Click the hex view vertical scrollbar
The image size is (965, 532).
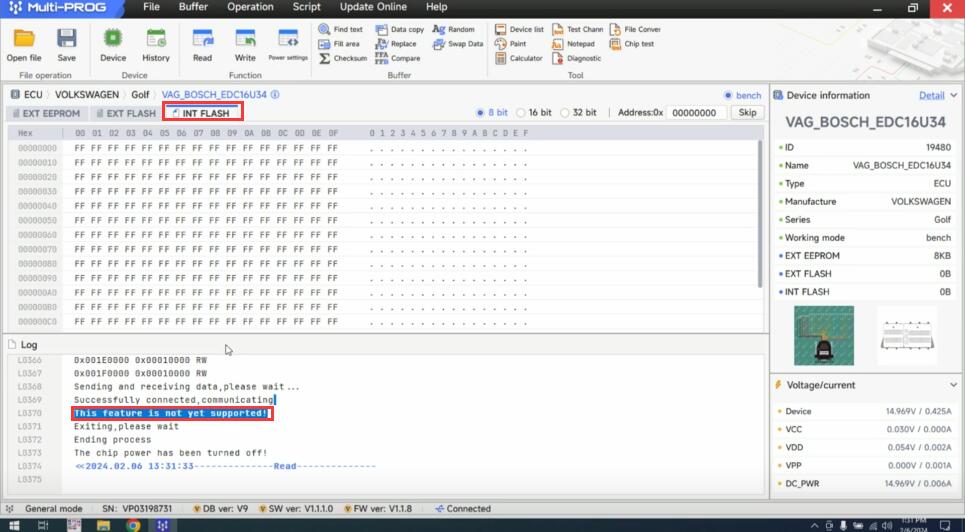(x=760, y=214)
